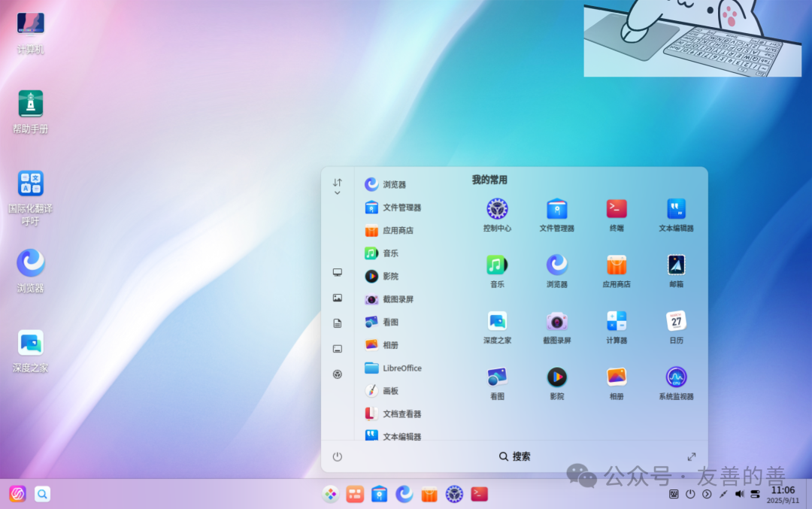Click the settings gear in launcher sidebar
This screenshot has height=509, width=812.
point(337,374)
